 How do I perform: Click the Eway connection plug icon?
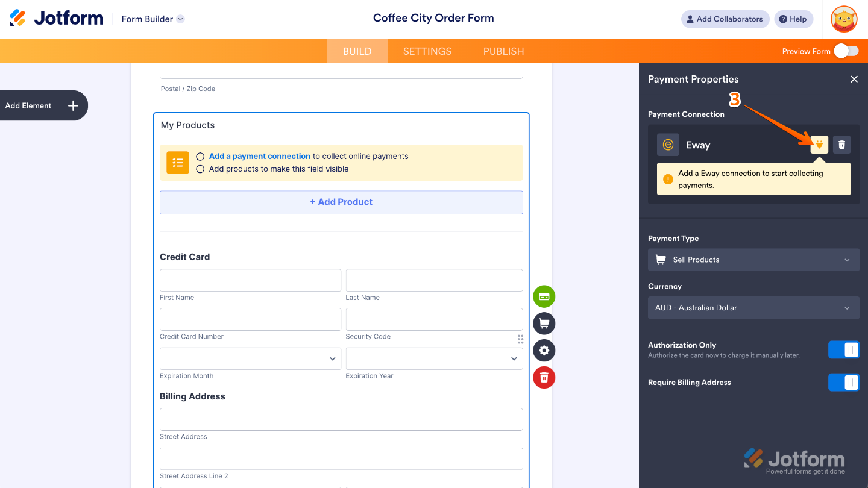pyautogui.click(x=819, y=145)
